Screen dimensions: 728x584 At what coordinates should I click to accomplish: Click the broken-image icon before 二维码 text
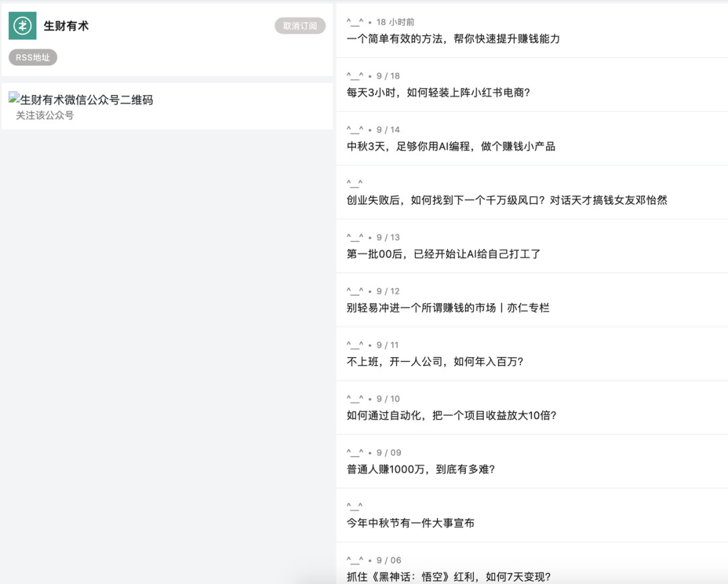tap(13, 98)
